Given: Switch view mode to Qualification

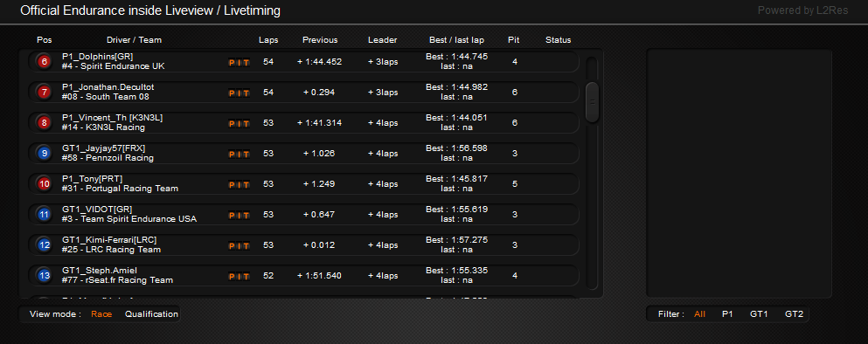Looking at the screenshot, I should (x=151, y=314).
